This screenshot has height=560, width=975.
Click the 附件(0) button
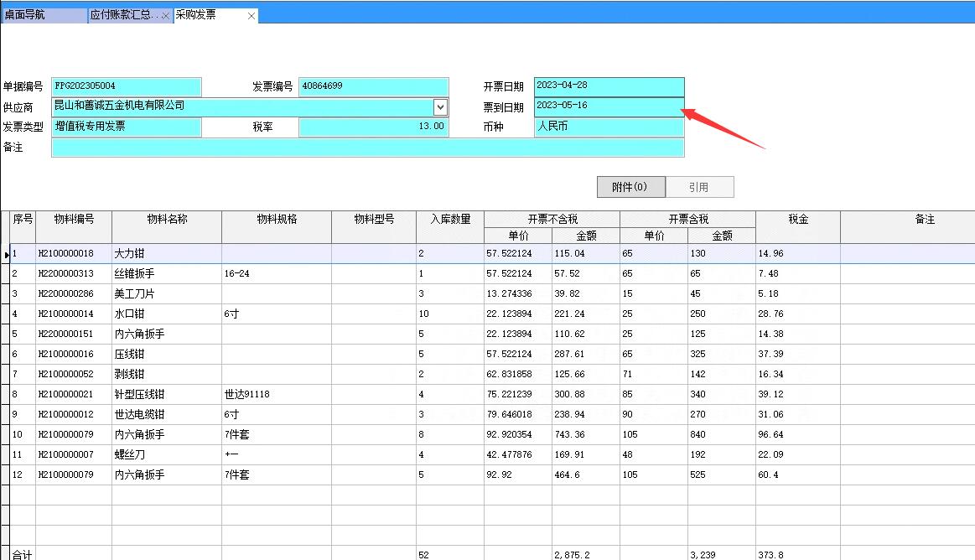pyautogui.click(x=630, y=187)
